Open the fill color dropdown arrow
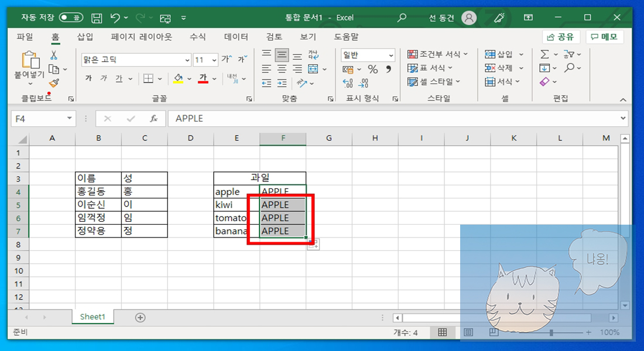This screenshot has height=351, width=644. pos(189,78)
